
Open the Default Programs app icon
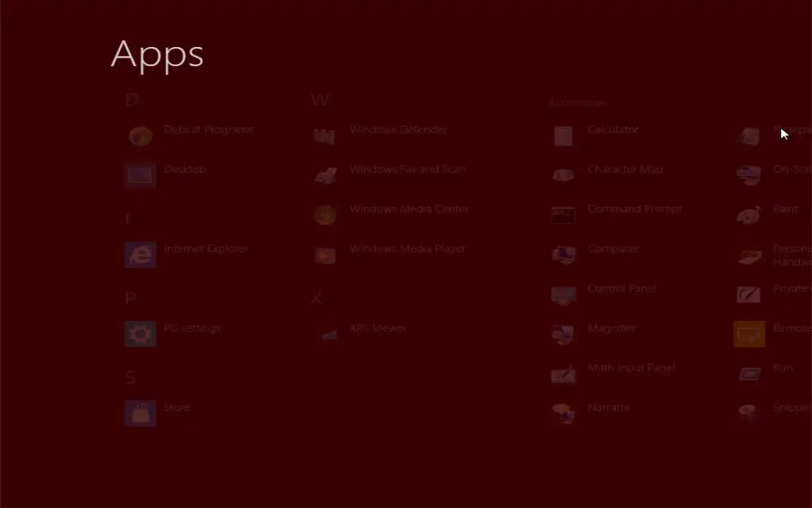[x=140, y=136]
